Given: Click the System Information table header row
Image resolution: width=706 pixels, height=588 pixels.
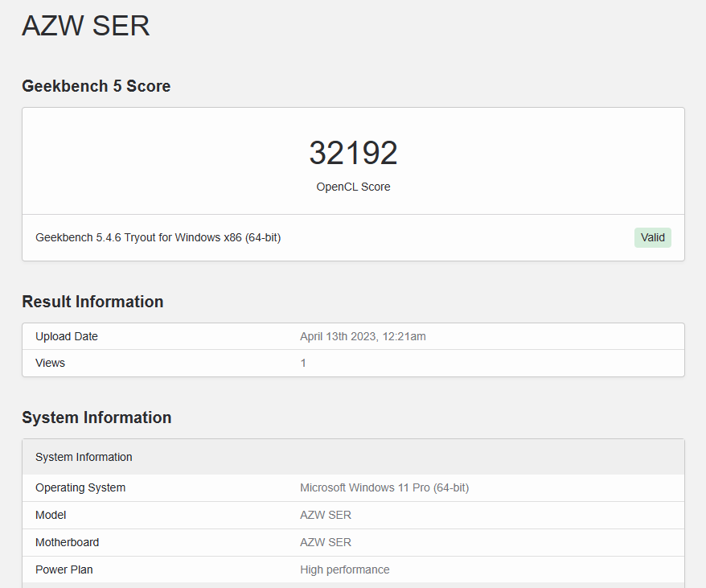Looking at the screenshot, I should click(354, 457).
